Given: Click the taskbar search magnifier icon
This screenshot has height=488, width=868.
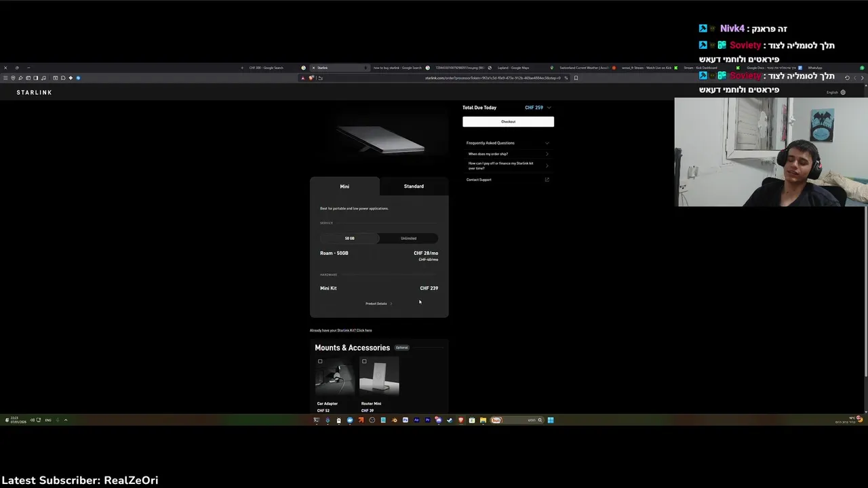Looking at the screenshot, I should (x=540, y=420).
